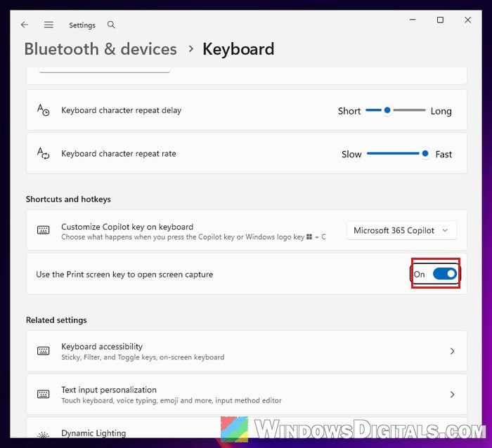Screen dimensions: 492x448
Task: Open Keyboard accessibility settings
Action: pyautogui.click(x=246, y=351)
